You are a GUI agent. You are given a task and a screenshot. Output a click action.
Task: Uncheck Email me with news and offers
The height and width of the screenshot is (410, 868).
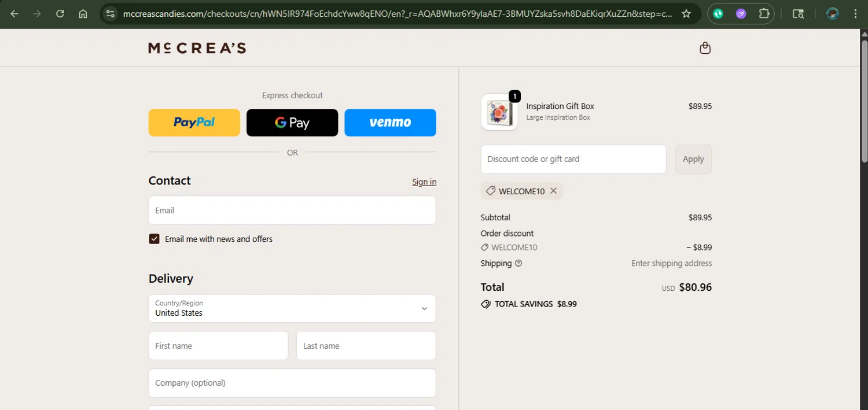(154, 239)
